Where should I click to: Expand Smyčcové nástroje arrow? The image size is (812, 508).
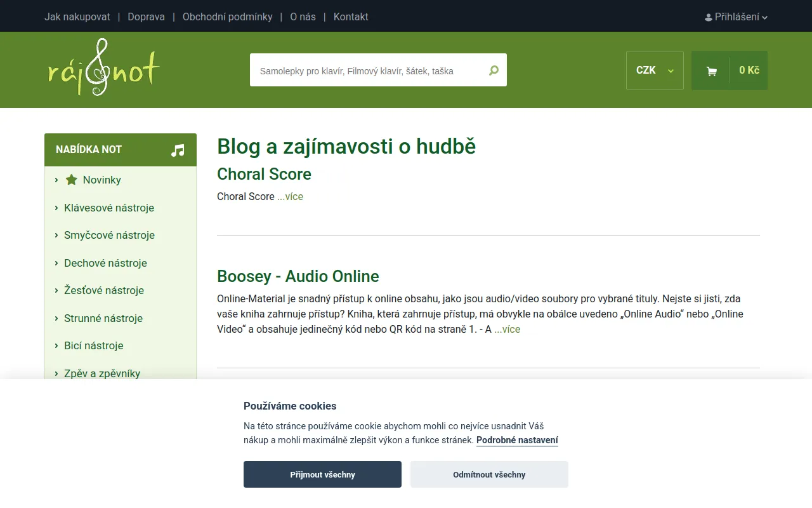click(56, 235)
